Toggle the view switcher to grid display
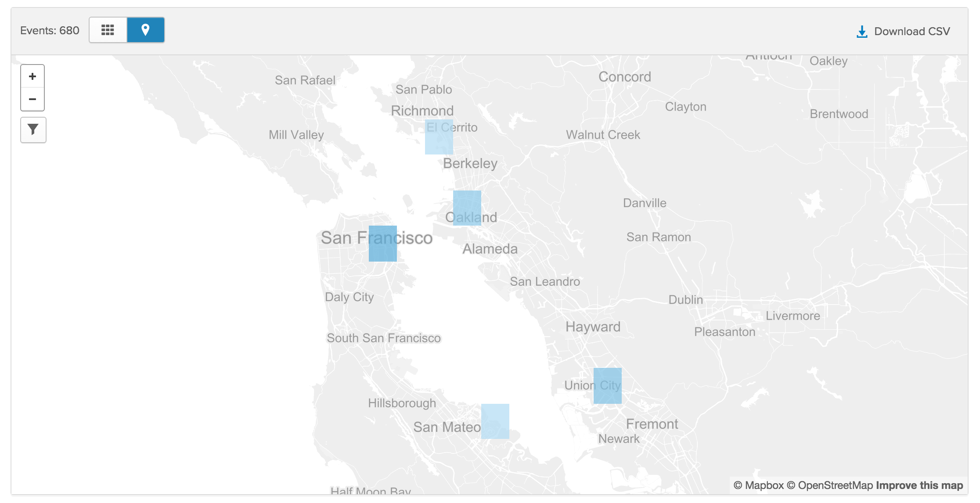Image resolution: width=980 pixels, height=503 pixels. click(108, 30)
